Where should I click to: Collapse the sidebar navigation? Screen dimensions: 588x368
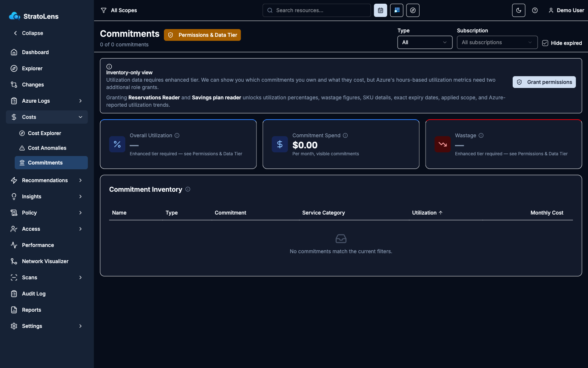tap(29, 33)
